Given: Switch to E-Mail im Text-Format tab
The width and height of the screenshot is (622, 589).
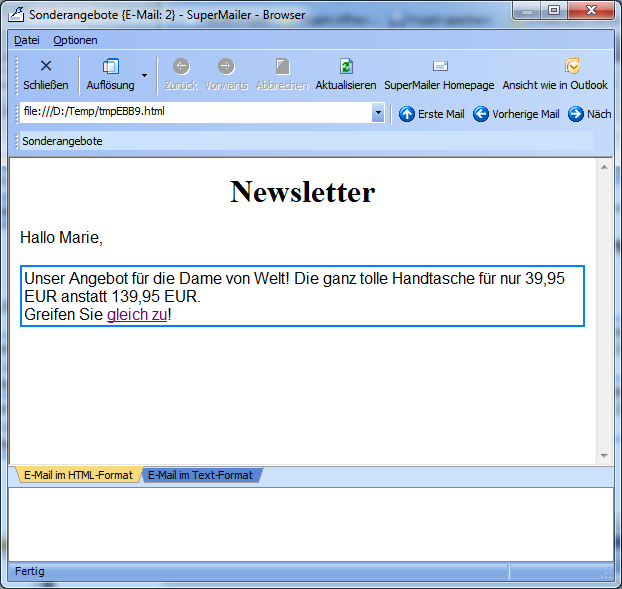Looking at the screenshot, I should point(200,475).
